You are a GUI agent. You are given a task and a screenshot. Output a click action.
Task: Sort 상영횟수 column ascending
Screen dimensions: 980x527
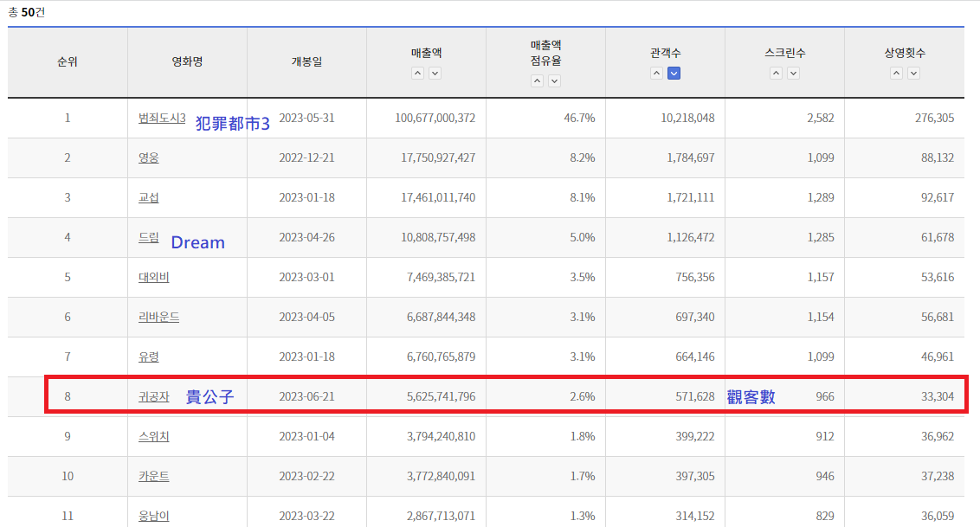(895, 74)
